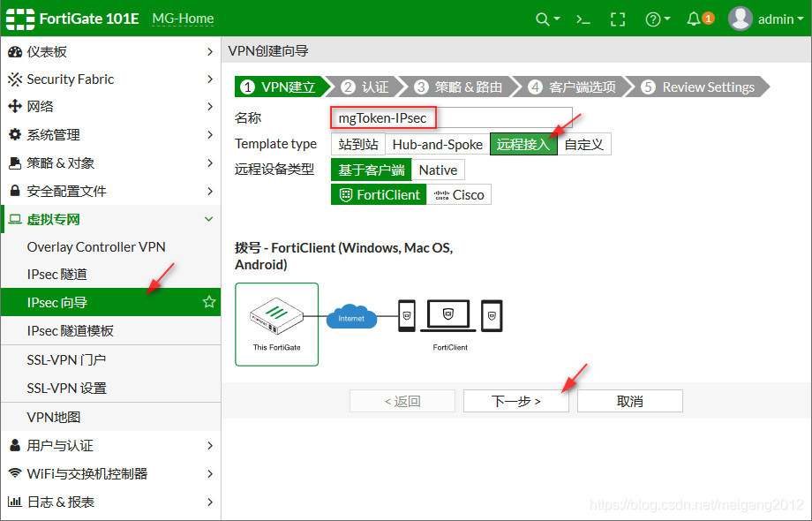The width and height of the screenshot is (812, 521).
Task: Expand 策略 & 对象 chevron
Action: 210,163
